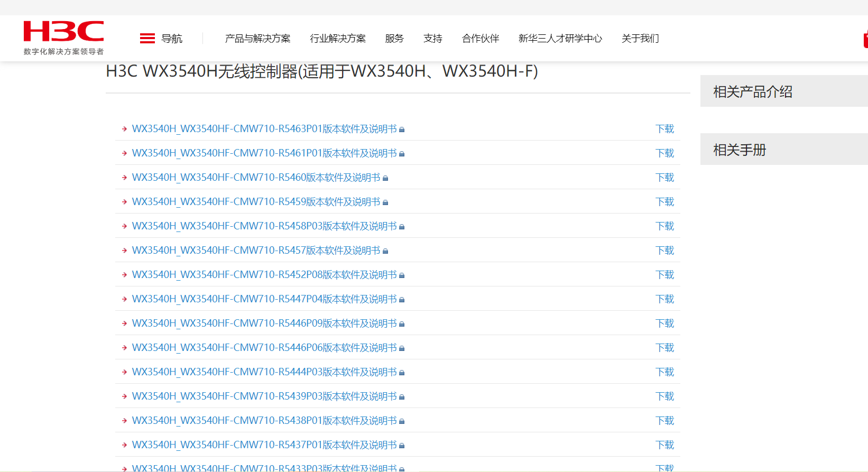Open the R5461P01 software and release notes link
This screenshot has width=868, height=472.
[x=264, y=153]
